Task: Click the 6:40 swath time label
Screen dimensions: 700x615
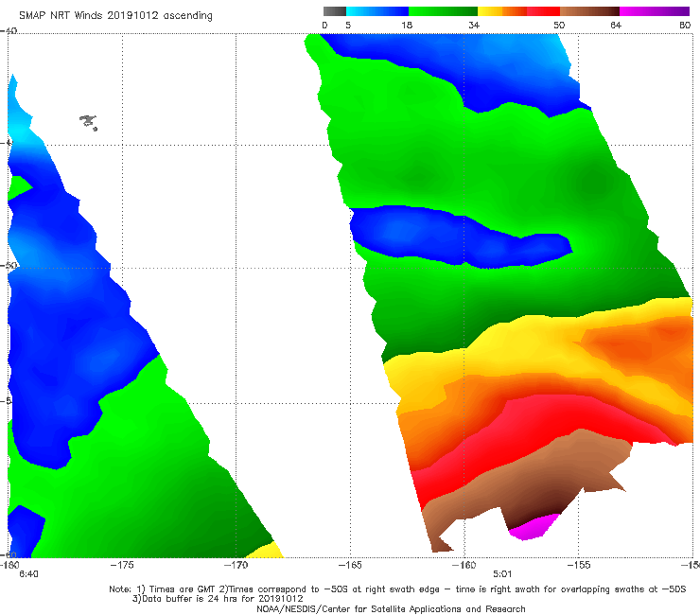Action: (x=28, y=574)
